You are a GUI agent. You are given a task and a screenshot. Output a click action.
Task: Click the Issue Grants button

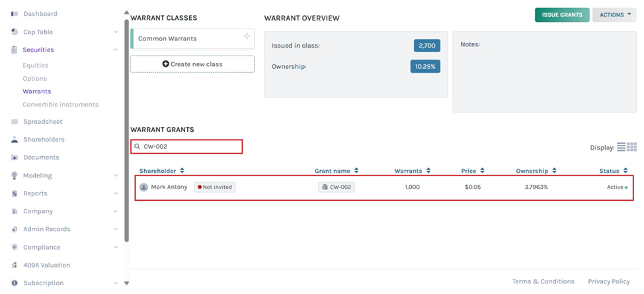(x=561, y=15)
